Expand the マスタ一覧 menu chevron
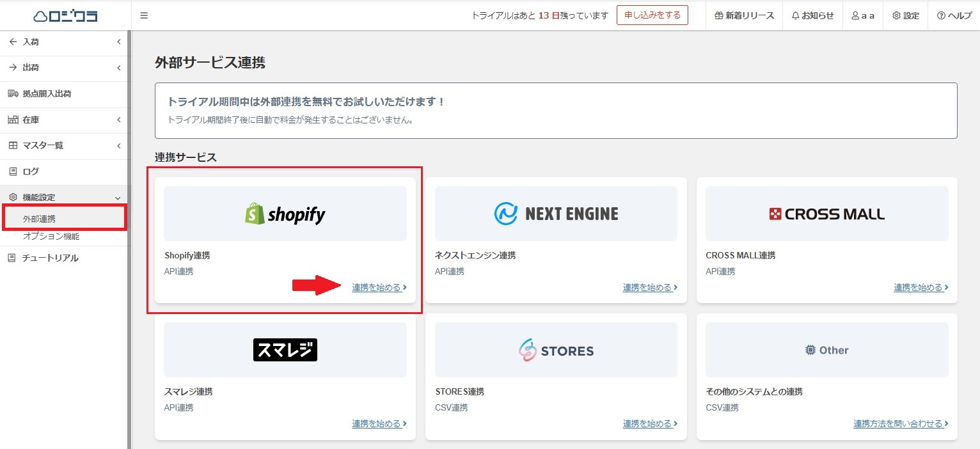Viewport: 980px width, 449px height. 118,146
